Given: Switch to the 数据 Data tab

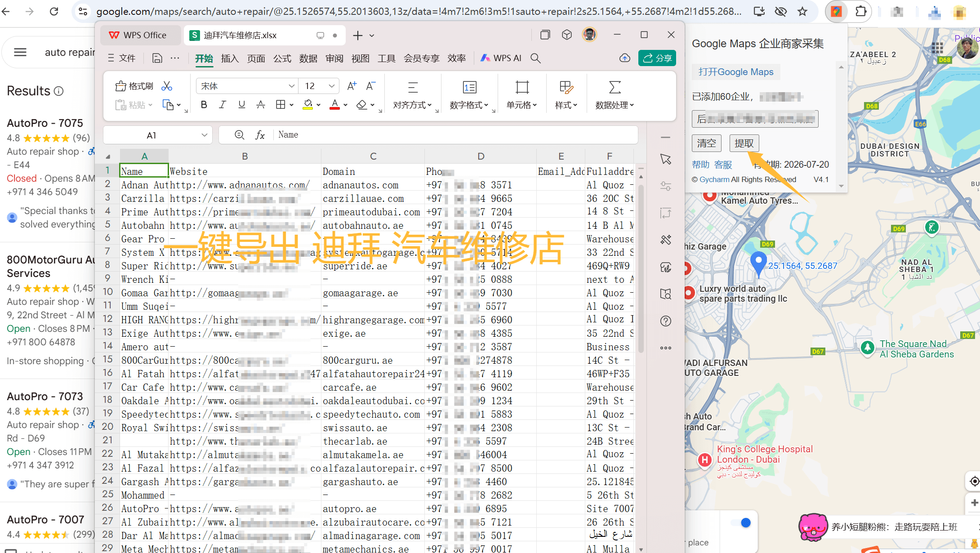Looking at the screenshot, I should pyautogui.click(x=308, y=58).
